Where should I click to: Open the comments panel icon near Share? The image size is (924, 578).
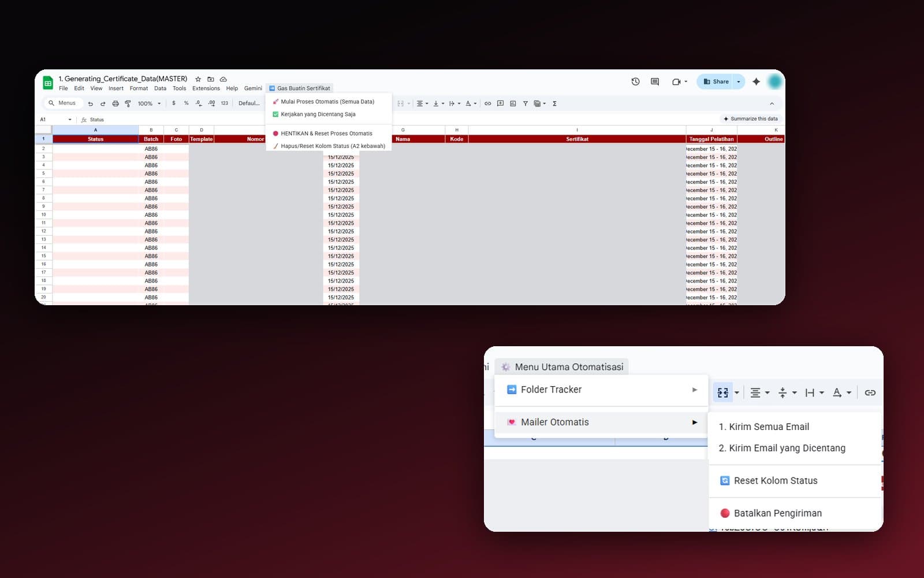(x=655, y=81)
